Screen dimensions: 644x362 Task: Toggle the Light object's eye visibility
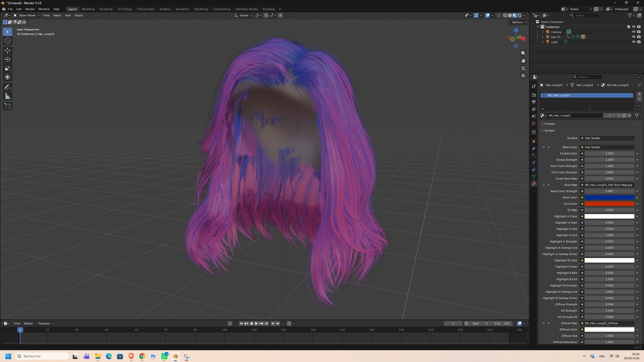(634, 42)
